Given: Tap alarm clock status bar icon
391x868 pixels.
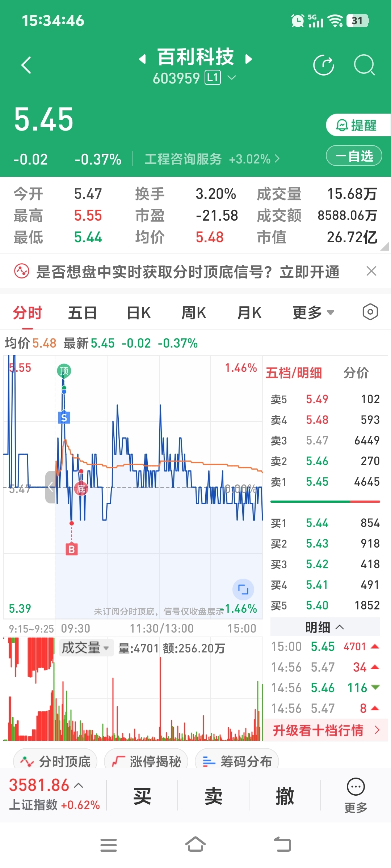Looking at the screenshot, I should tap(298, 20).
